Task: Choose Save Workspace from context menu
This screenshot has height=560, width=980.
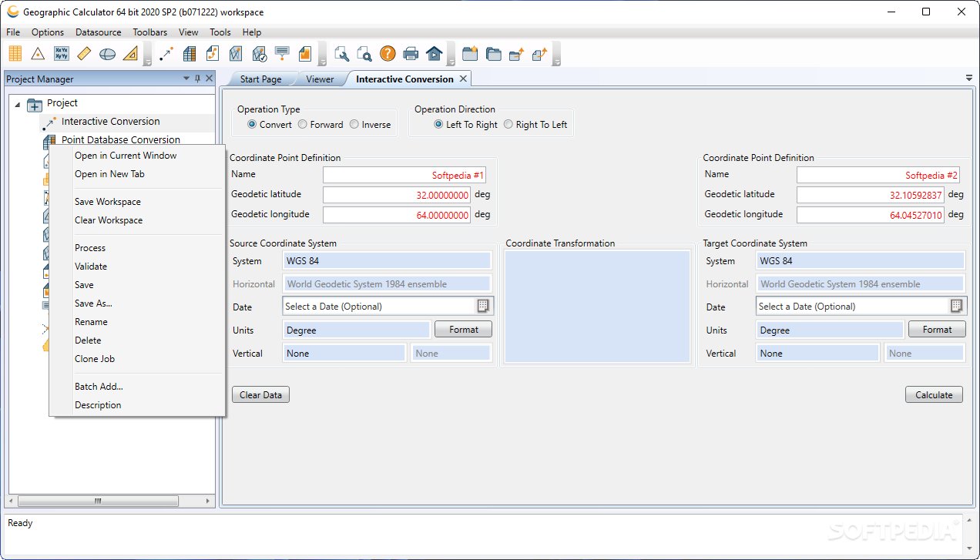Action: click(108, 202)
